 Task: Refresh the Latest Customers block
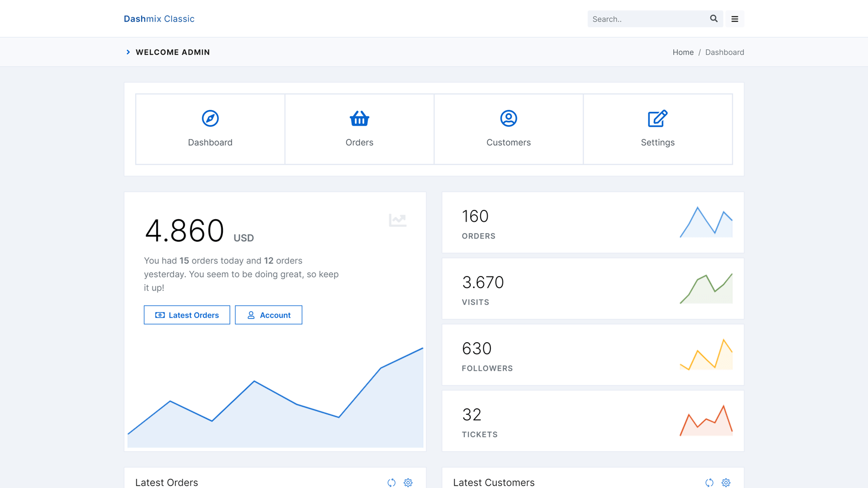(709, 483)
